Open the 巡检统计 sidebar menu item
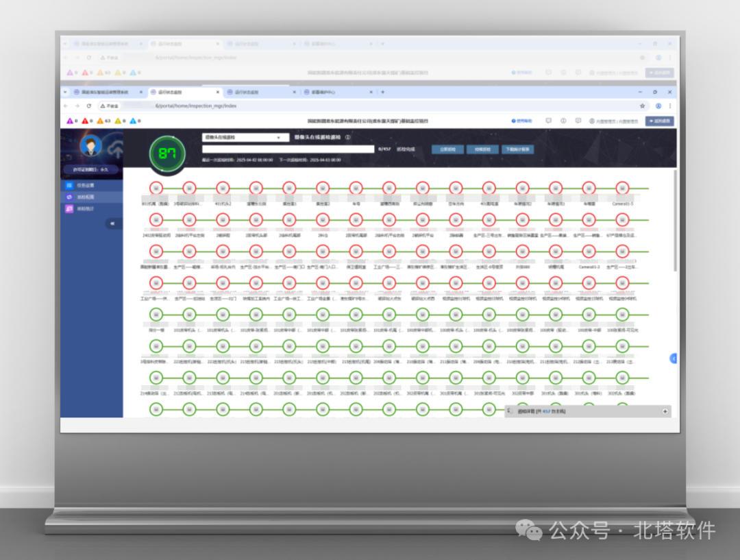 click(x=92, y=208)
